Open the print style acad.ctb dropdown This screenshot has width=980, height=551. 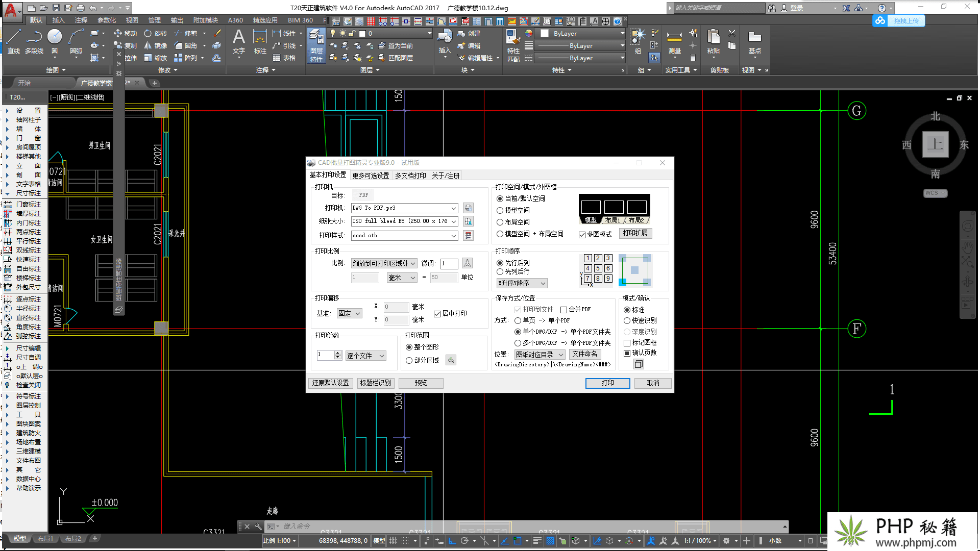404,235
